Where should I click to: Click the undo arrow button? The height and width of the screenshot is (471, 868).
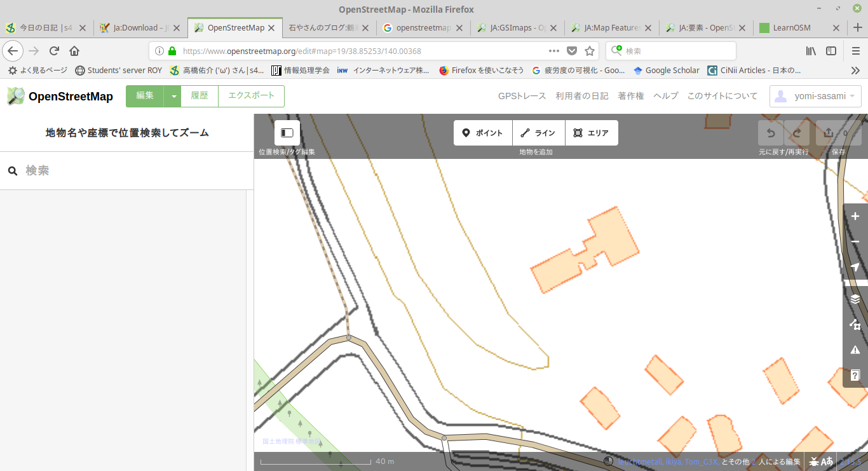pos(770,133)
